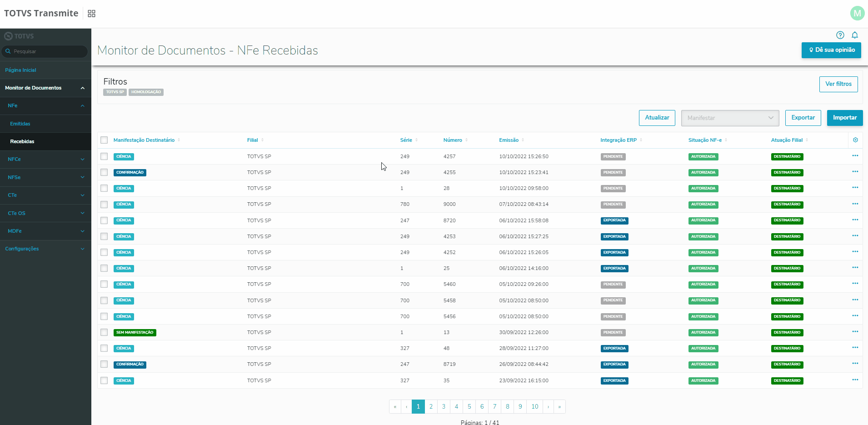The height and width of the screenshot is (425, 868).
Task: Open row actions for NFe number 4257
Action: 855,156
